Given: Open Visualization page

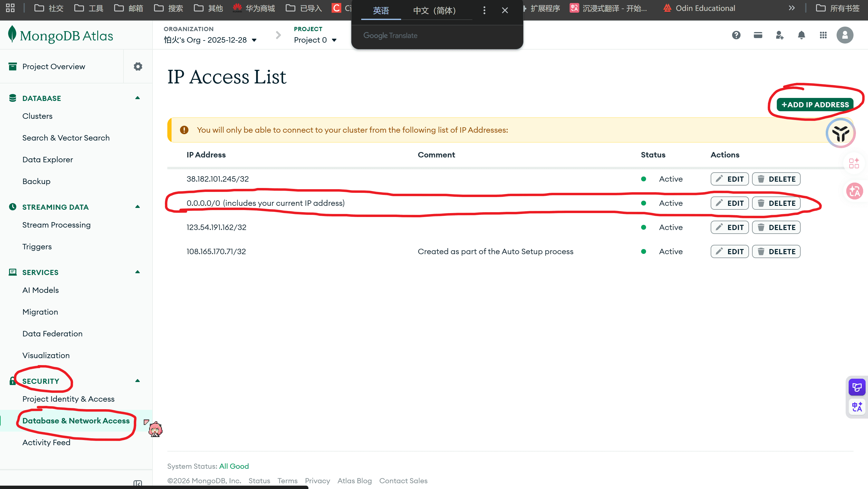Looking at the screenshot, I should pyautogui.click(x=46, y=355).
